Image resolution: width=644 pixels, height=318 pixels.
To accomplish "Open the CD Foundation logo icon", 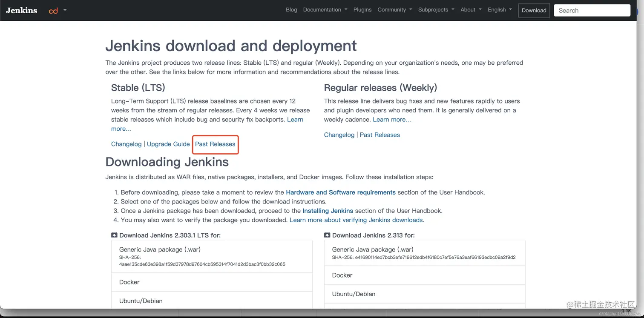I will 53,11.
